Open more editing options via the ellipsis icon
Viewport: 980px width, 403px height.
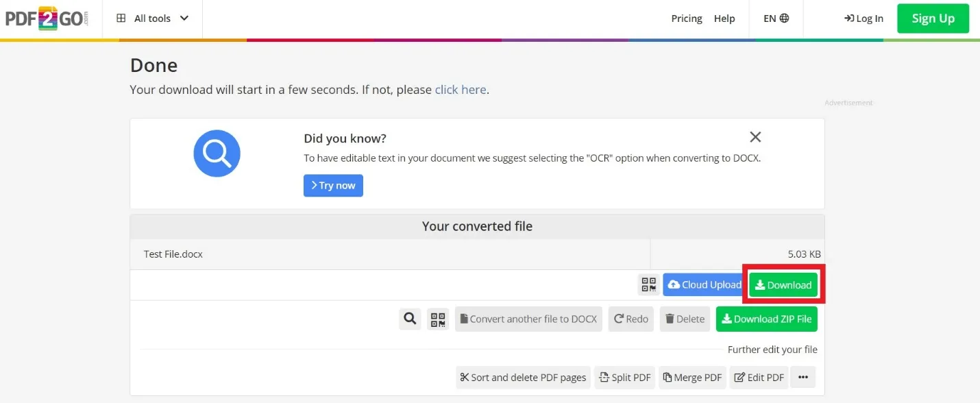coord(803,377)
